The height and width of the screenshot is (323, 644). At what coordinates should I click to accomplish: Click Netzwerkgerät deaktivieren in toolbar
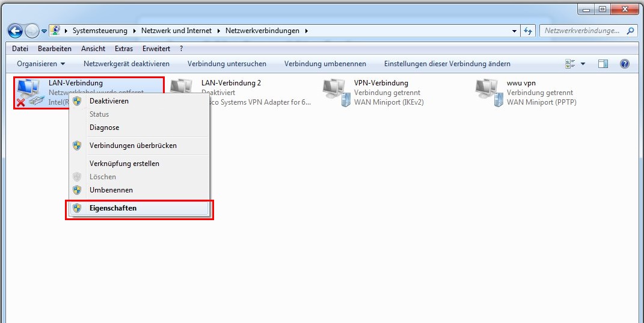(126, 64)
